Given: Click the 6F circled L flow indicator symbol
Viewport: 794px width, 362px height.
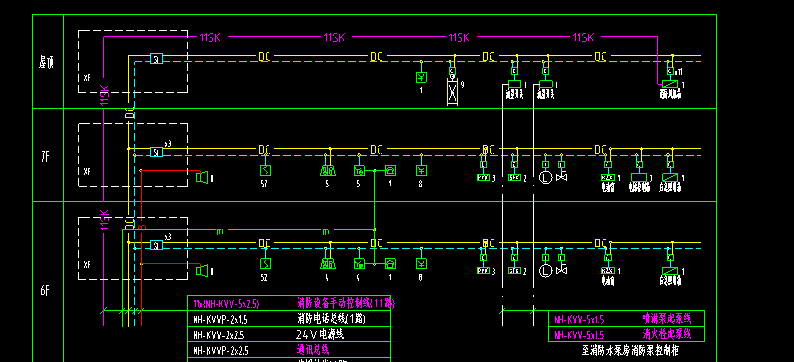Looking at the screenshot, I should click(545, 271).
